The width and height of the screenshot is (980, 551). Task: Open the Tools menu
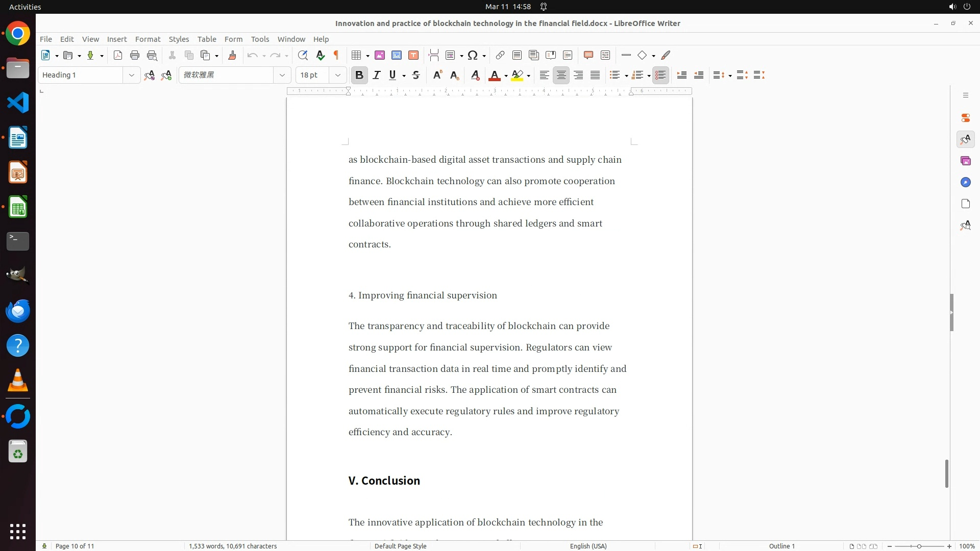(260, 39)
